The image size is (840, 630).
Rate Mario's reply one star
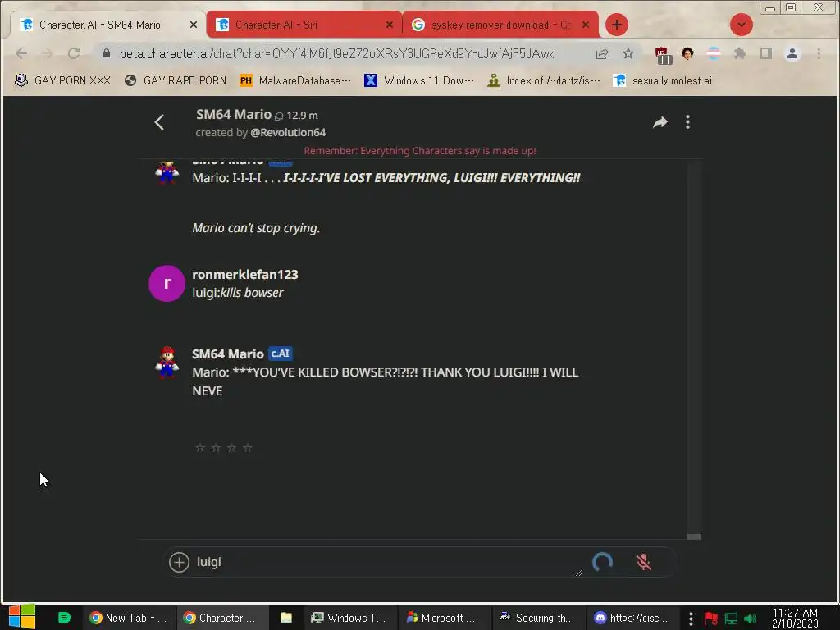click(200, 447)
